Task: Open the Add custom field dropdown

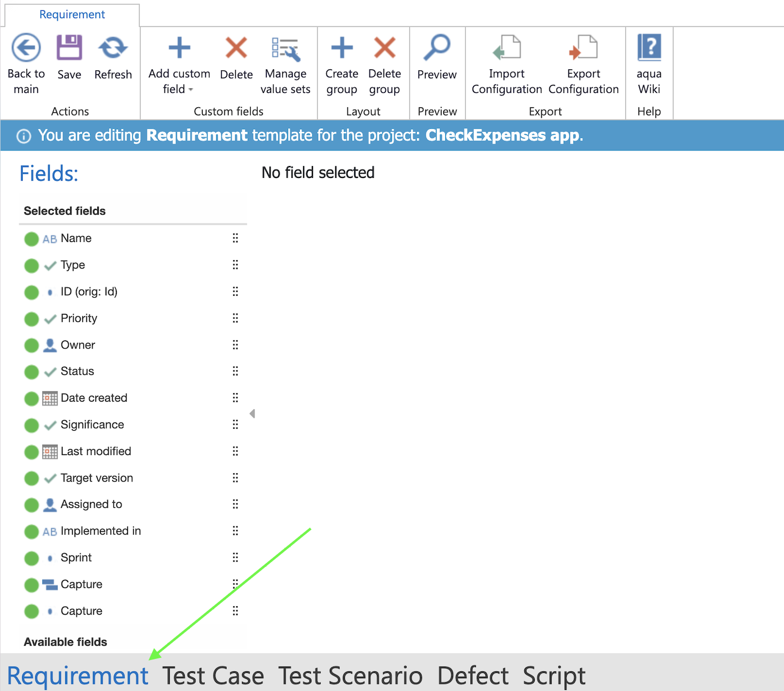Action: 179,88
